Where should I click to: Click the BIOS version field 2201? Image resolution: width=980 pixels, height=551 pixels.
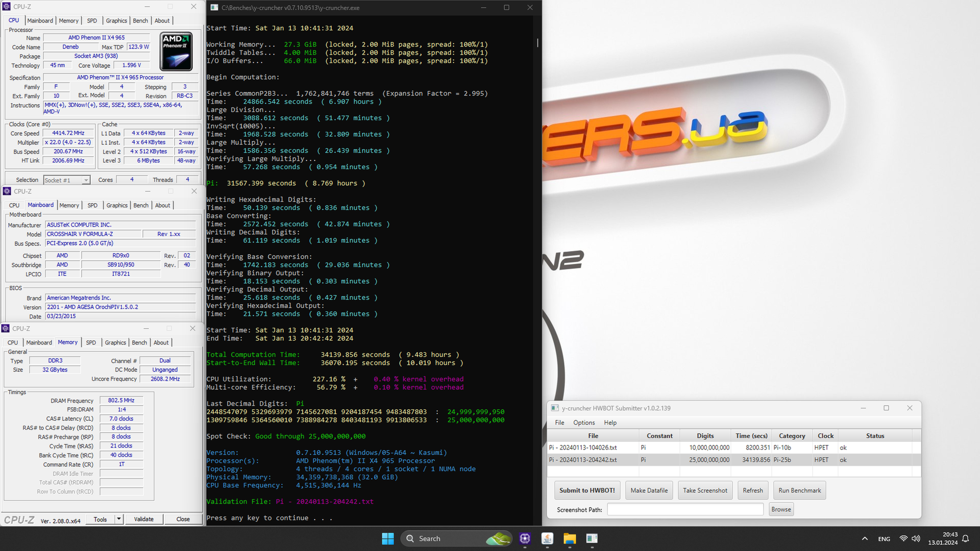pyautogui.click(x=120, y=307)
